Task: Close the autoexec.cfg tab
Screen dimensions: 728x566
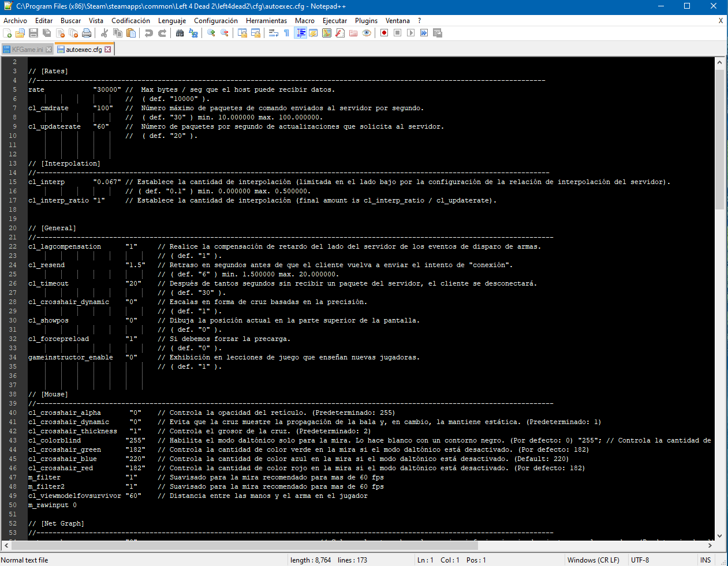Action: [108, 50]
